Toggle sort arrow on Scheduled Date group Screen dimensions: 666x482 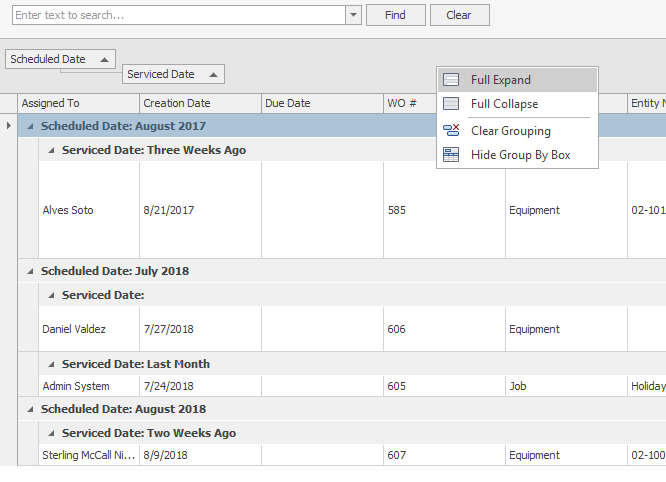pos(104,60)
